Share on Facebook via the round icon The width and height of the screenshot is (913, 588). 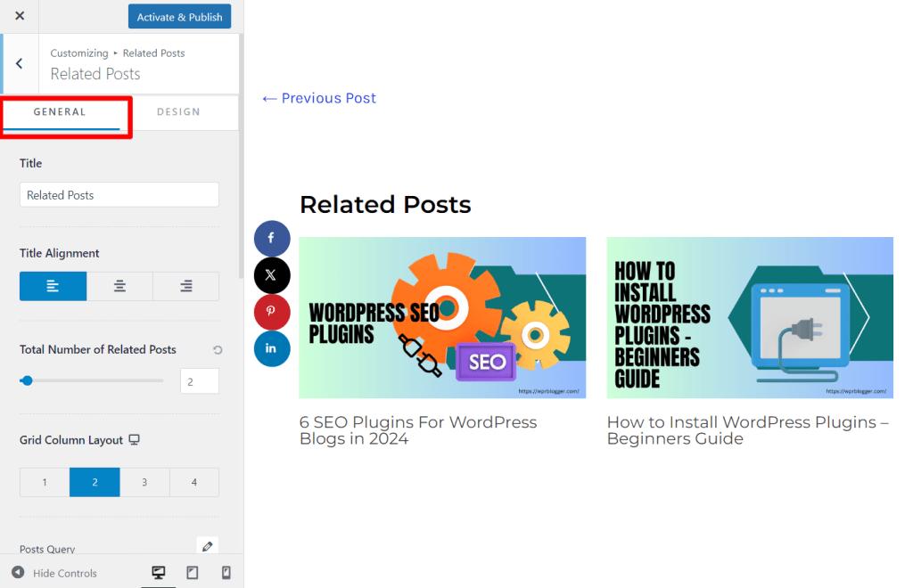pos(272,239)
